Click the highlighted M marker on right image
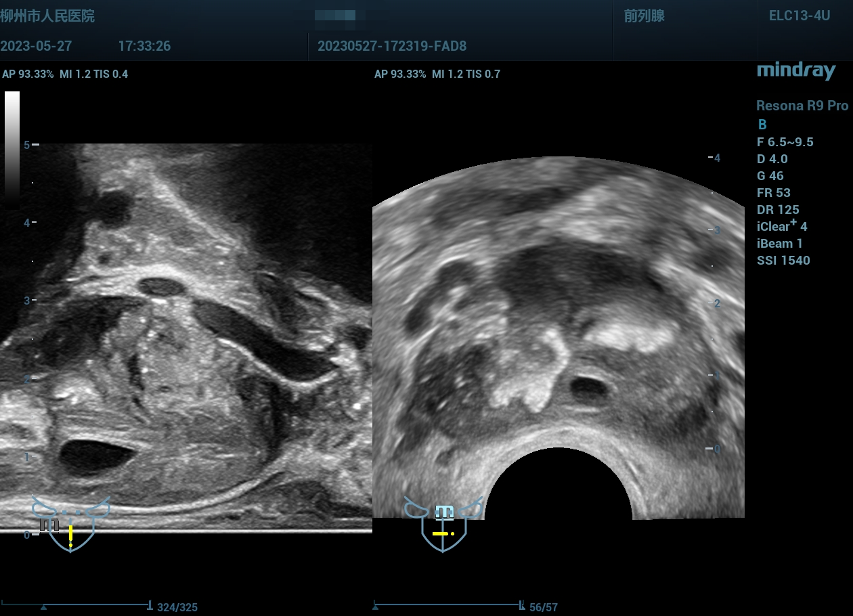The image size is (853, 616). click(x=444, y=512)
